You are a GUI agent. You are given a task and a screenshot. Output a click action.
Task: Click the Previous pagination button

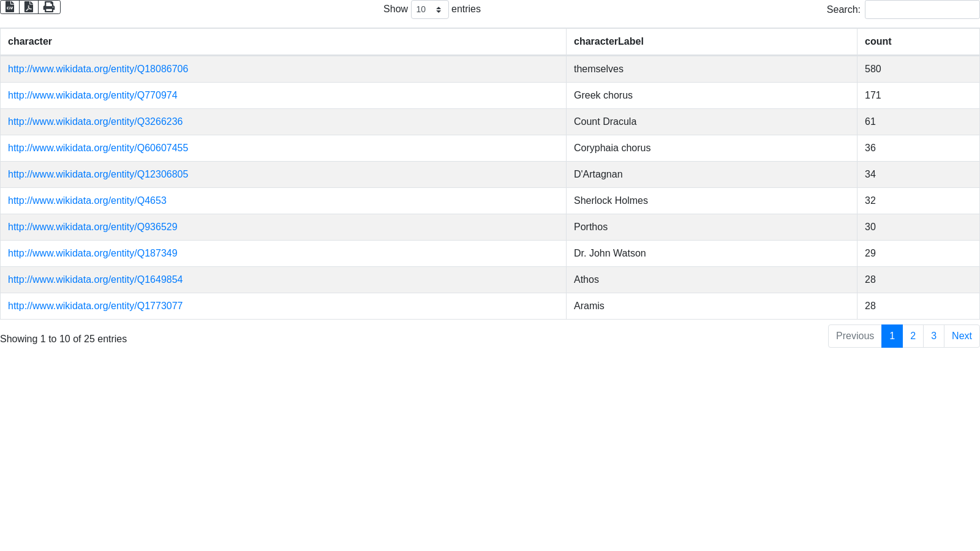(x=854, y=336)
